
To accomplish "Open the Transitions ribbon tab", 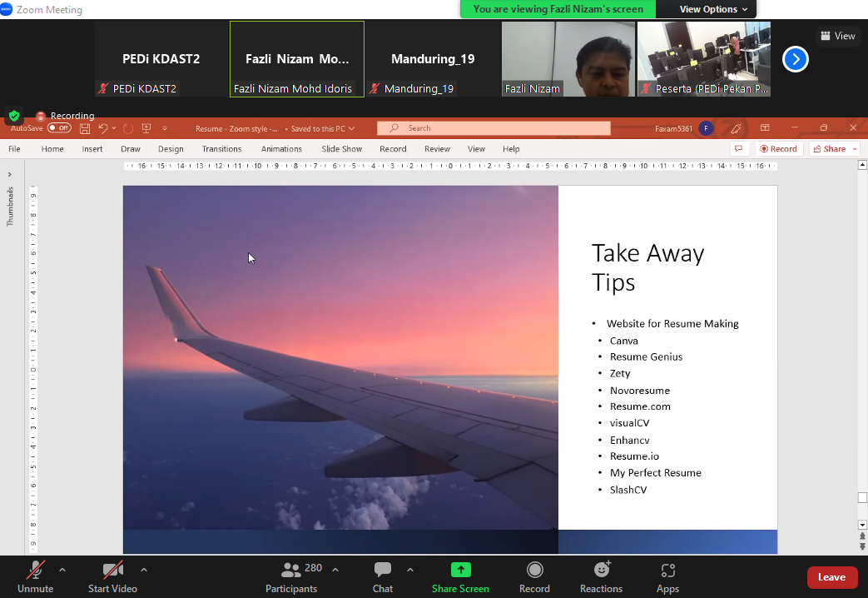I will (221, 149).
